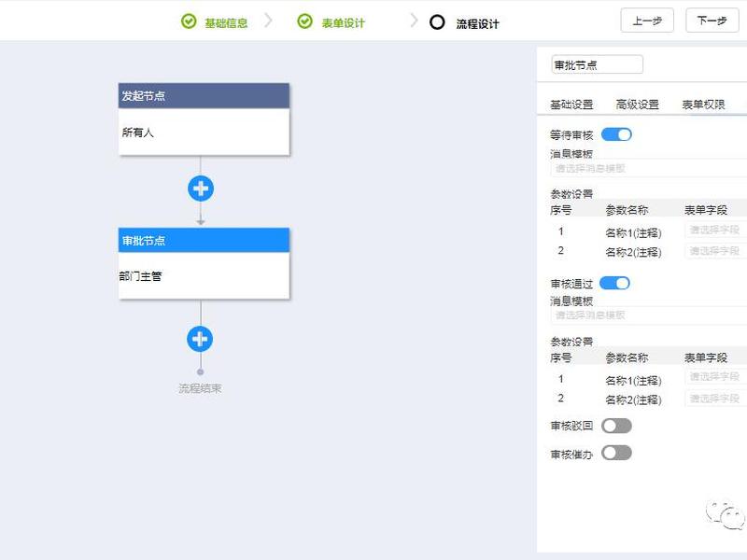The height and width of the screenshot is (560, 747).
Task: Enable the 审核驳回 switch
Action: pyautogui.click(x=616, y=426)
